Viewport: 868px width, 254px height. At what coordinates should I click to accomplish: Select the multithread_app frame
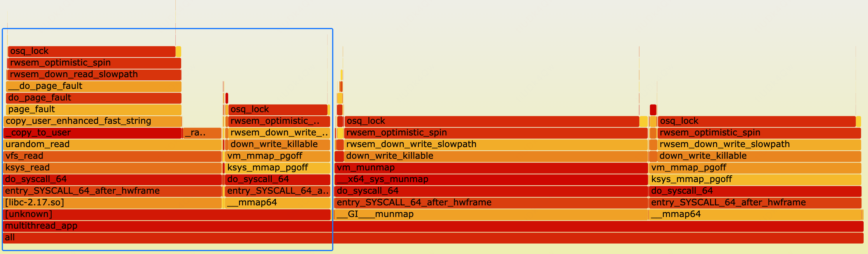(x=431, y=226)
